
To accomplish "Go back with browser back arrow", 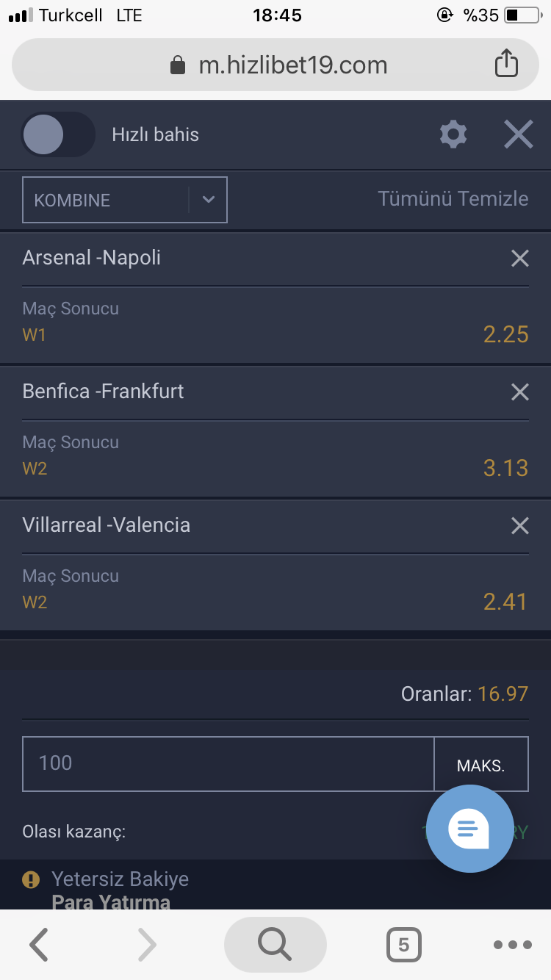I will (x=38, y=945).
